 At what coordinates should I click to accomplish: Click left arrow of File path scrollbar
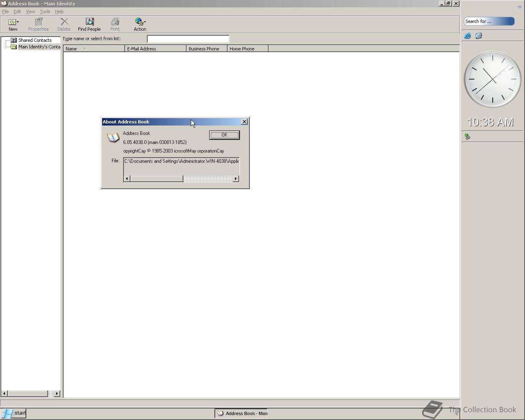[x=127, y=179]
